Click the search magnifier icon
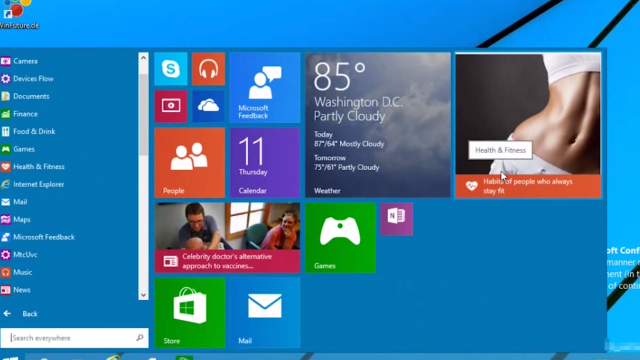The image size is (640, 360). [140, 338]
